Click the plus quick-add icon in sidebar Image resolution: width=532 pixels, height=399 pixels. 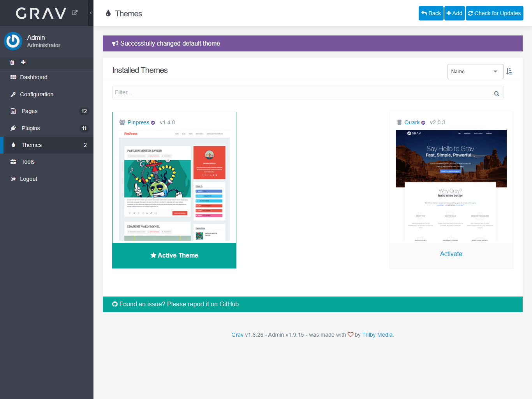[23, 62]
